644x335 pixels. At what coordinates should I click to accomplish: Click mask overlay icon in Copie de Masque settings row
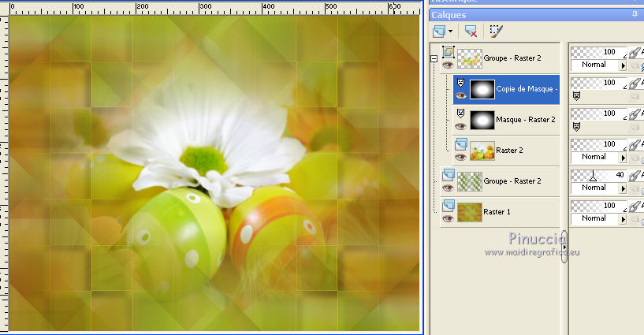coord(576,96)
